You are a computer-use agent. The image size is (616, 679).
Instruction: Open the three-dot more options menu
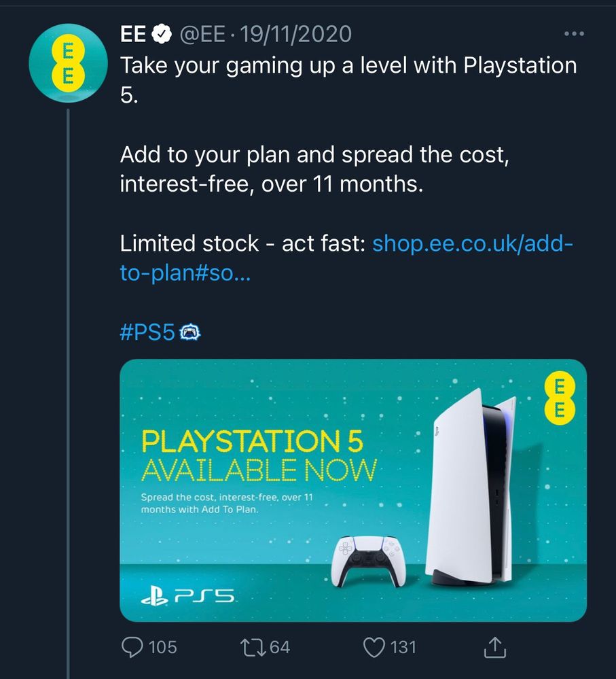[x=575, y=34]
